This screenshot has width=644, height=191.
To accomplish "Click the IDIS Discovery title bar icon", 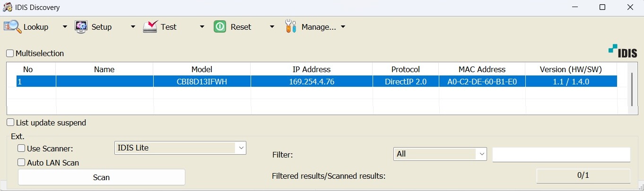I will point(7,8).
